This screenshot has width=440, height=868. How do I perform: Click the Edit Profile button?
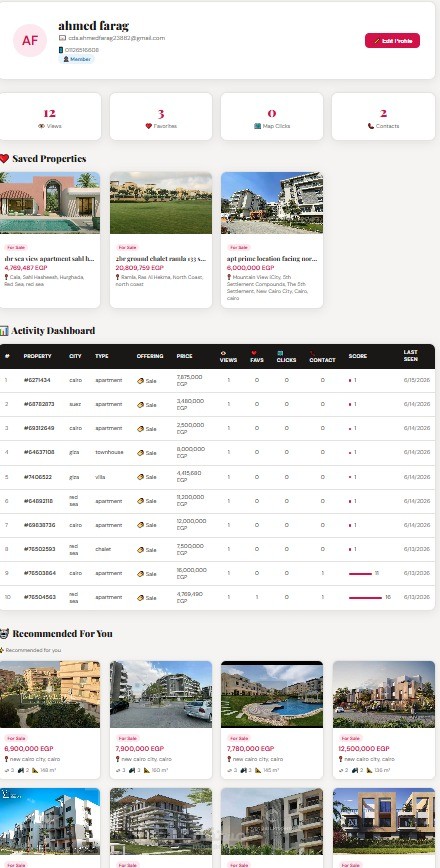(x=392, y=40)
